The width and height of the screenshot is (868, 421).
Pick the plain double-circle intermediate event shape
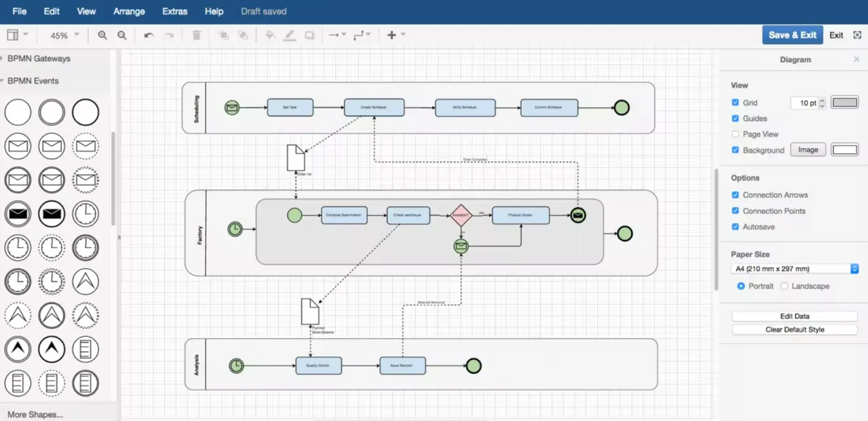tap(52, 112)
